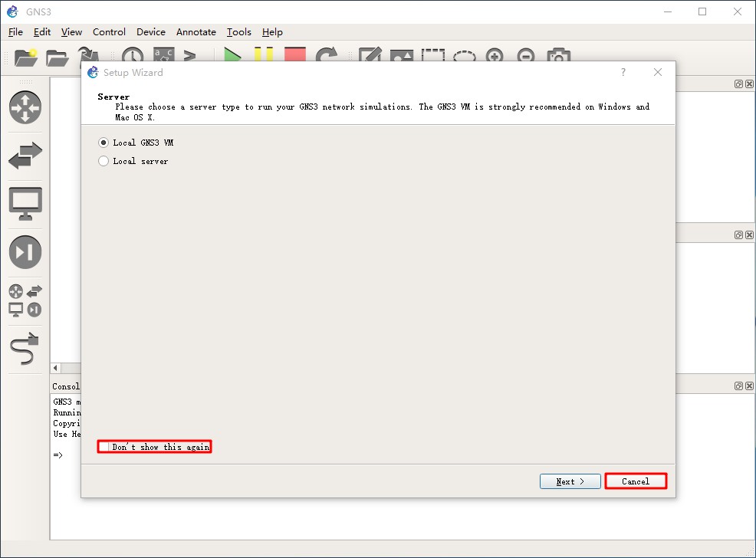Viewport: 756px width, 558px height.
Task: Close the Console dock panel
Action: click(749, 386)
